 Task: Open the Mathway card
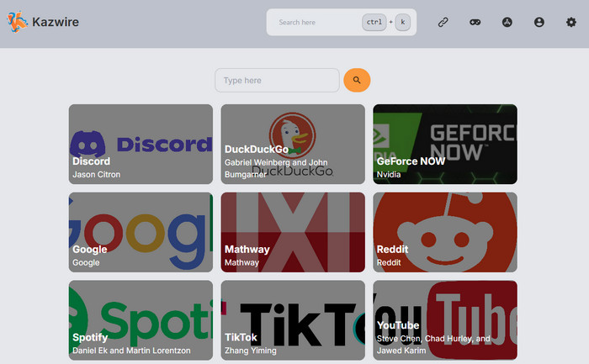[293, 232]
